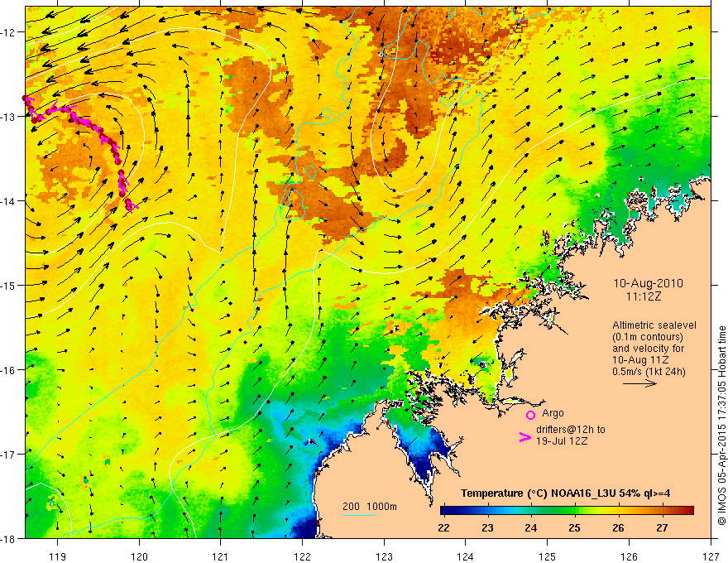Click the temperature color scale bar

point(567,511)
